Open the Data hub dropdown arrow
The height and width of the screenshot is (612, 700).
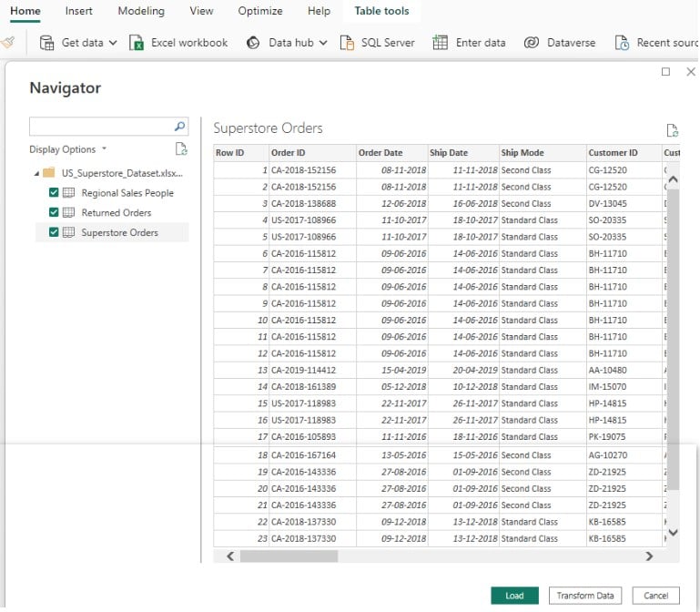[323, 44]
